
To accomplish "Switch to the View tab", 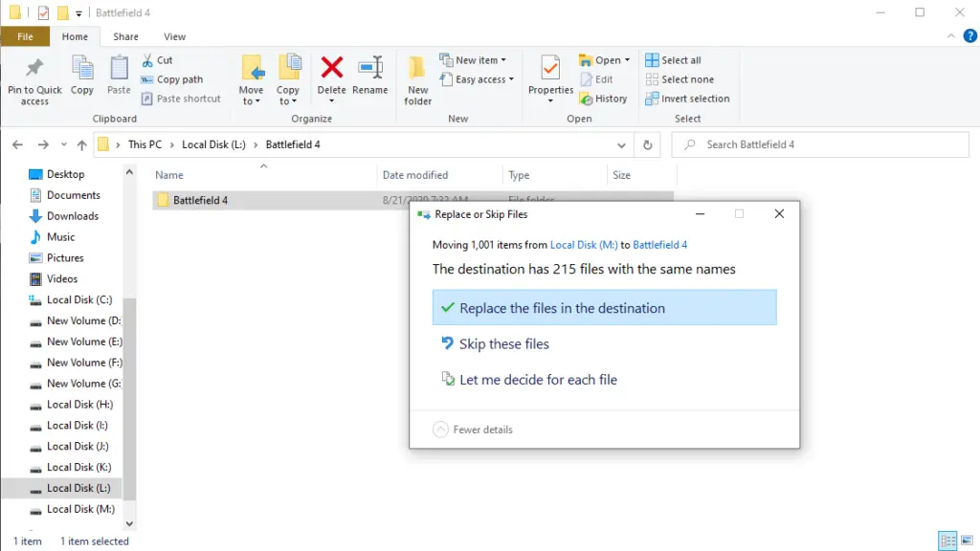I will pyautogui.click(x=174, y=36).
